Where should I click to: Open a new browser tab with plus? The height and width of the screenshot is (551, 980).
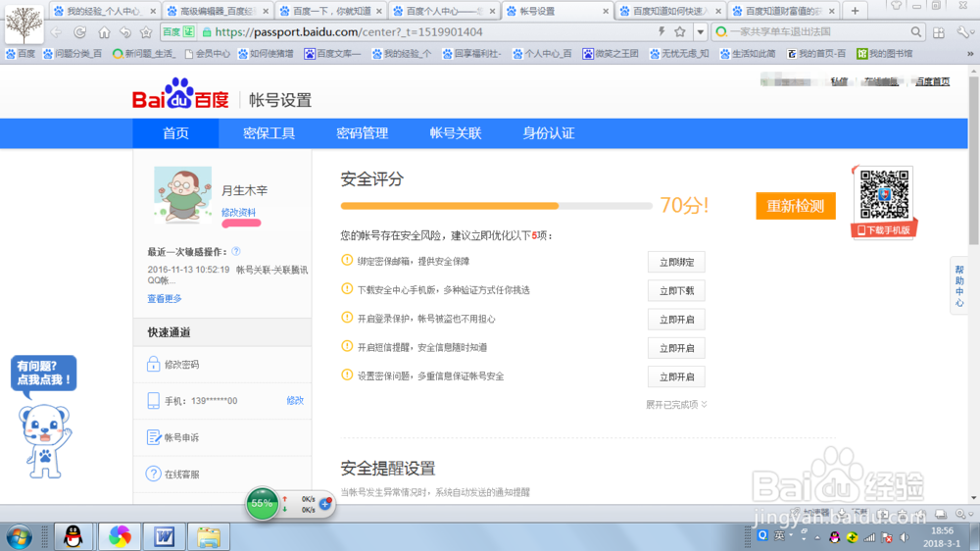point(855,11)
